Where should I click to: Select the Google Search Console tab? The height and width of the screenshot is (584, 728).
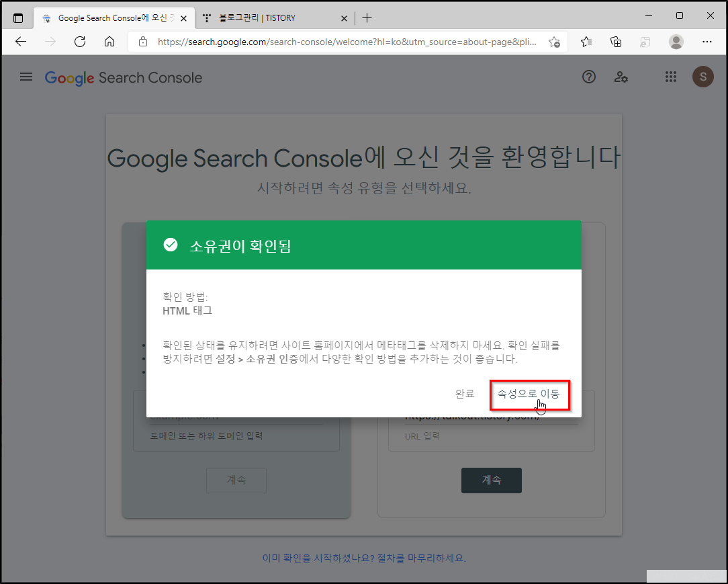pos(113,18)
